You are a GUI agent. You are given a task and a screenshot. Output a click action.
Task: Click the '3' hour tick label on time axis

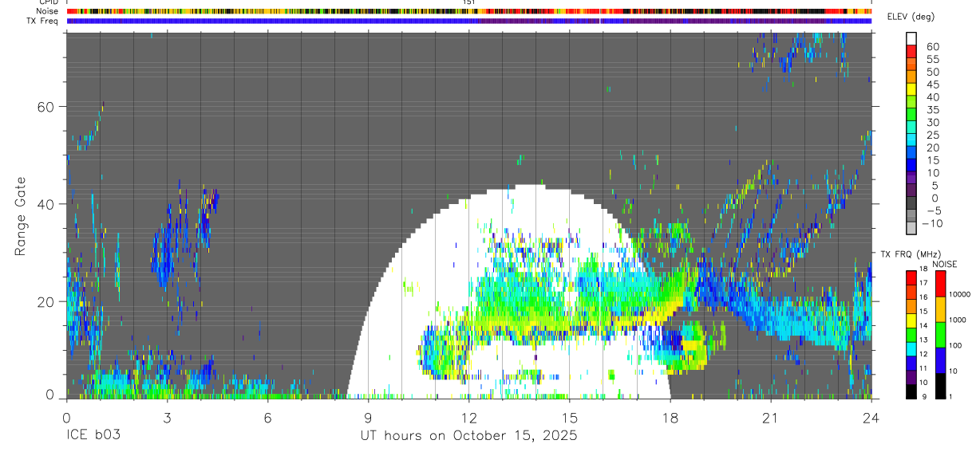click(x=167, y=418)
